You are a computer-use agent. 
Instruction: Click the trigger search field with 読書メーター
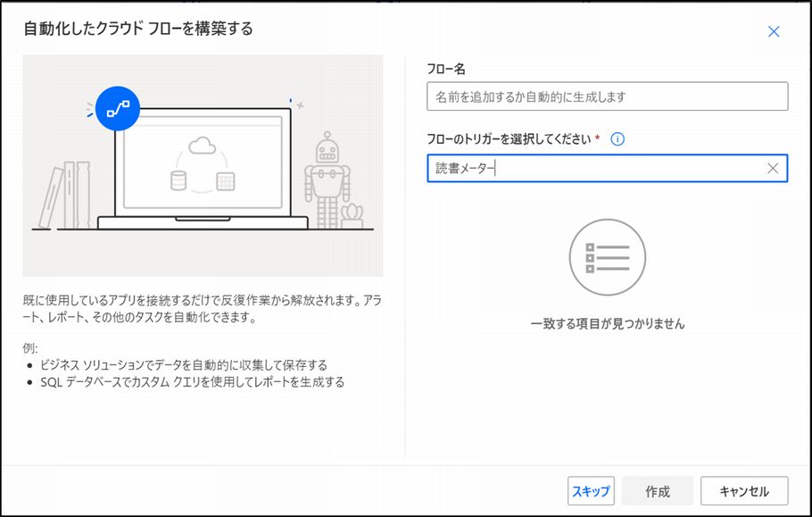608,169
